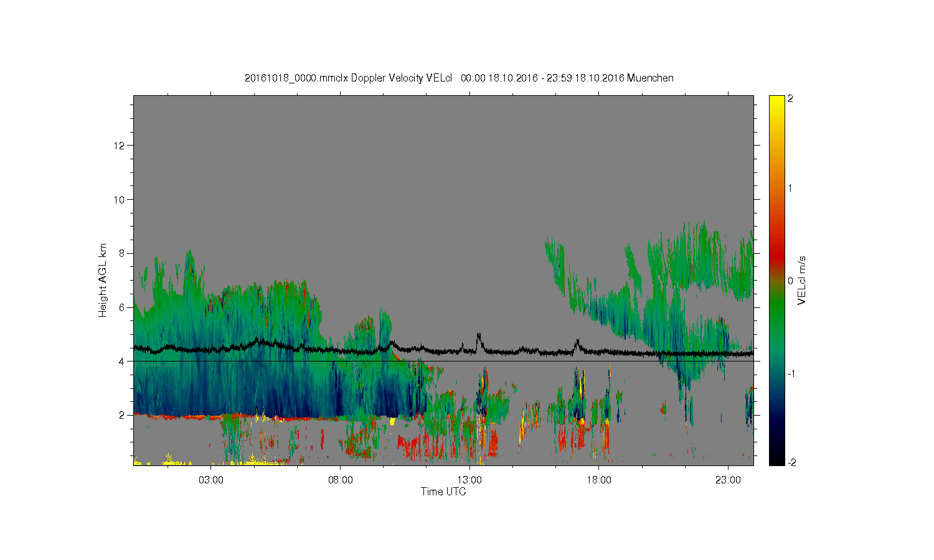
Task: Click the plot title text '20161018_0000.mmclx Doppler Velocity VELcl'
Action: click(348, 78)
